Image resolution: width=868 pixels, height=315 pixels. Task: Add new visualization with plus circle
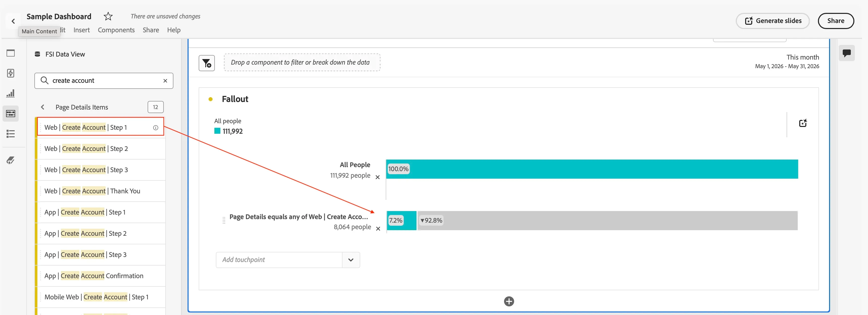(x=509, y=301)
